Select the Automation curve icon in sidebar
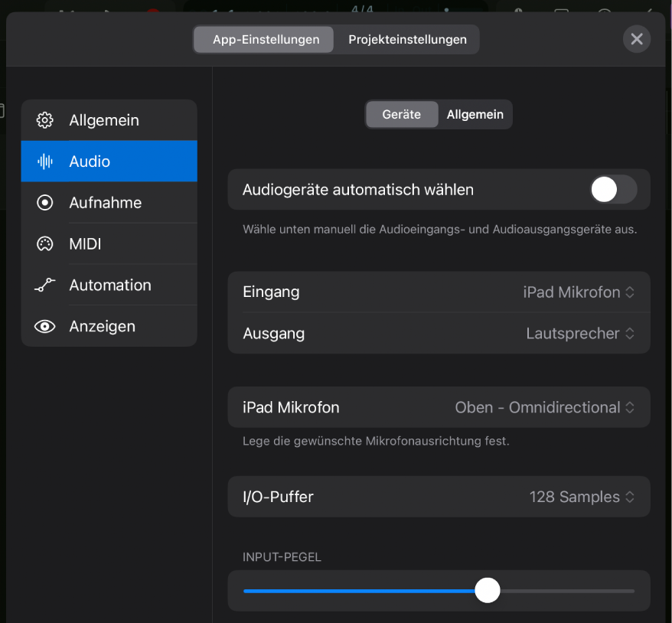This screenshot has height=623, width=672. tap(45, 285)
